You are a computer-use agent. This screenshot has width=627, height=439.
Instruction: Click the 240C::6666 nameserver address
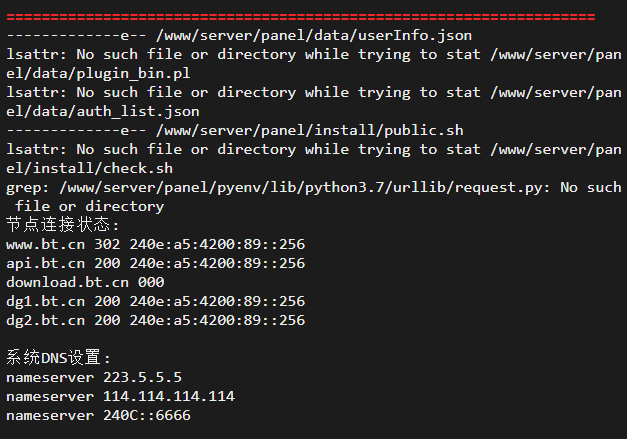[147, 415]
